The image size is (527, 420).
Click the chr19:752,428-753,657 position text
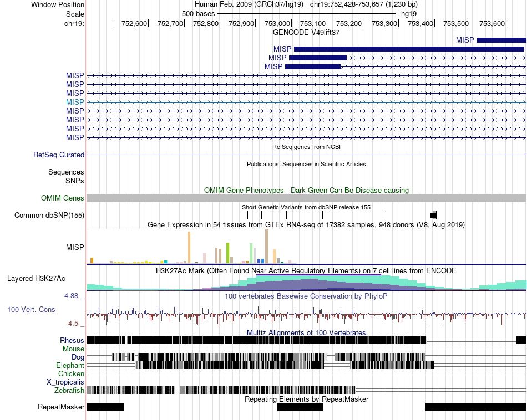(364, 4)
